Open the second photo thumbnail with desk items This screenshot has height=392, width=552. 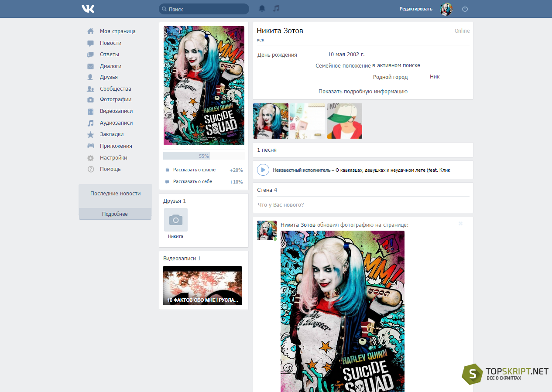point(308,121)
